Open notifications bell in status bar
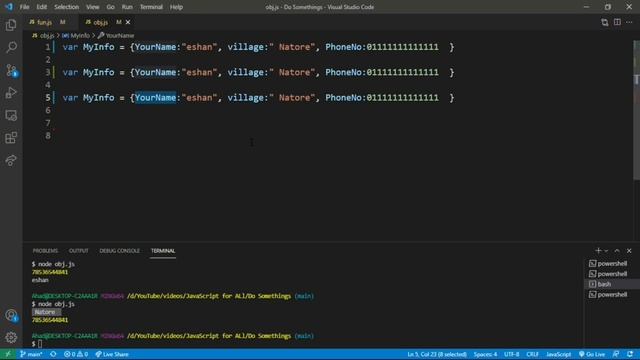 630,354
